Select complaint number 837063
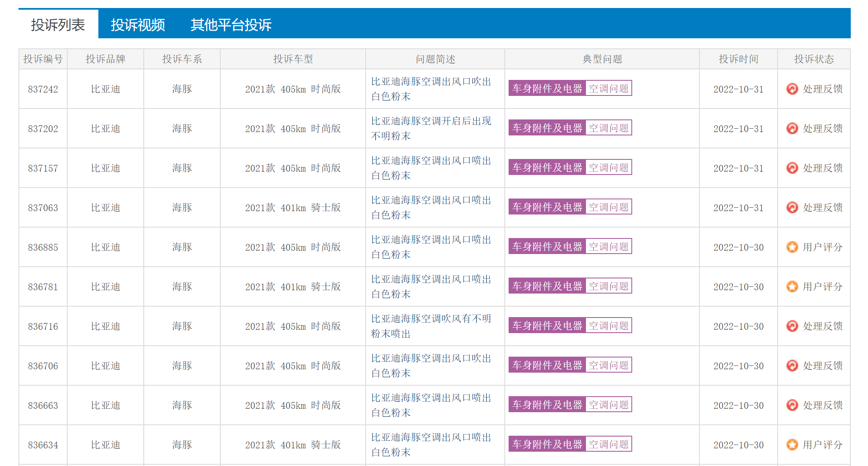 [x=43, y=208]
